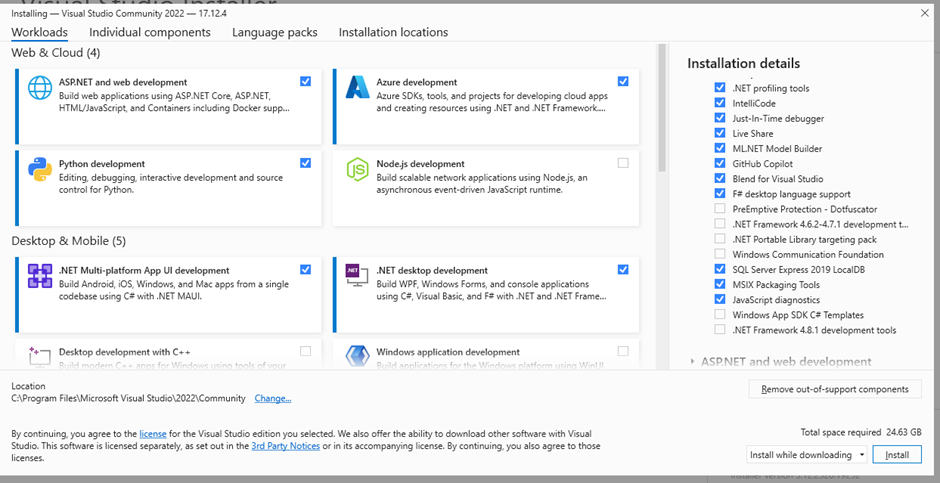Click the Desktop & Mobile (5) heading
Screen dimensions: 940x483
point(68,241)
